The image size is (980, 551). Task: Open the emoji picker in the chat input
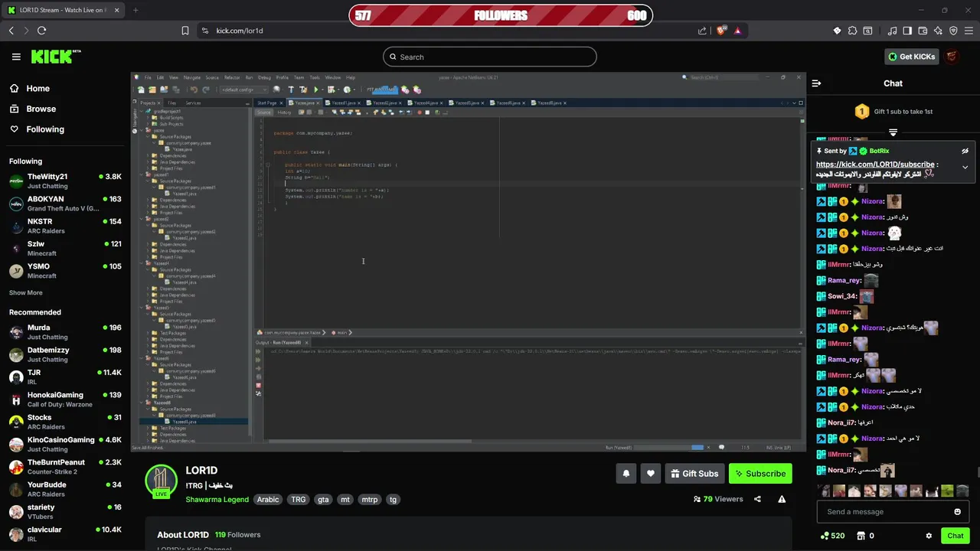(957, 512)
